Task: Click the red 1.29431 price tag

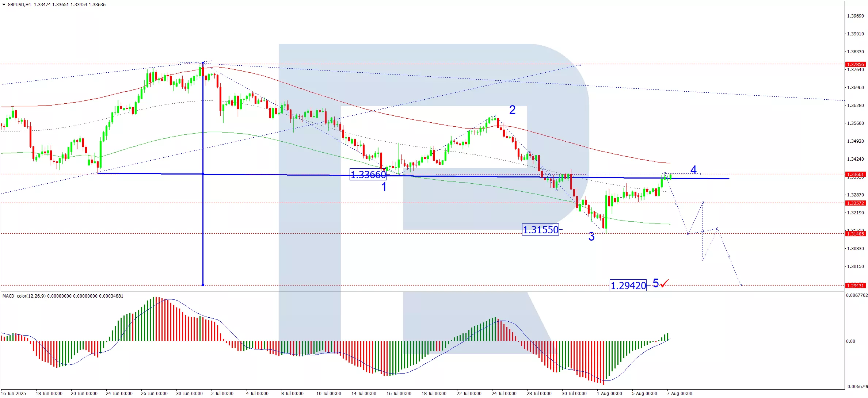Action: pos(855,286)
